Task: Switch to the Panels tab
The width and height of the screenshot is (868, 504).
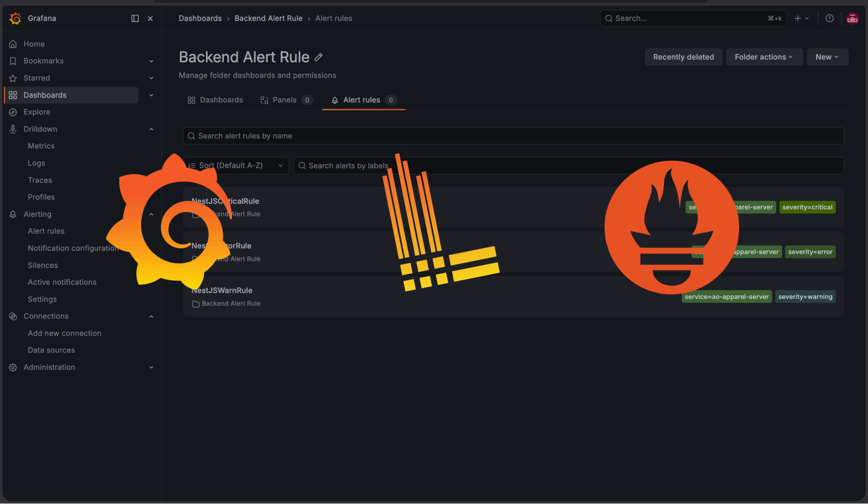Action: [286, 100]
